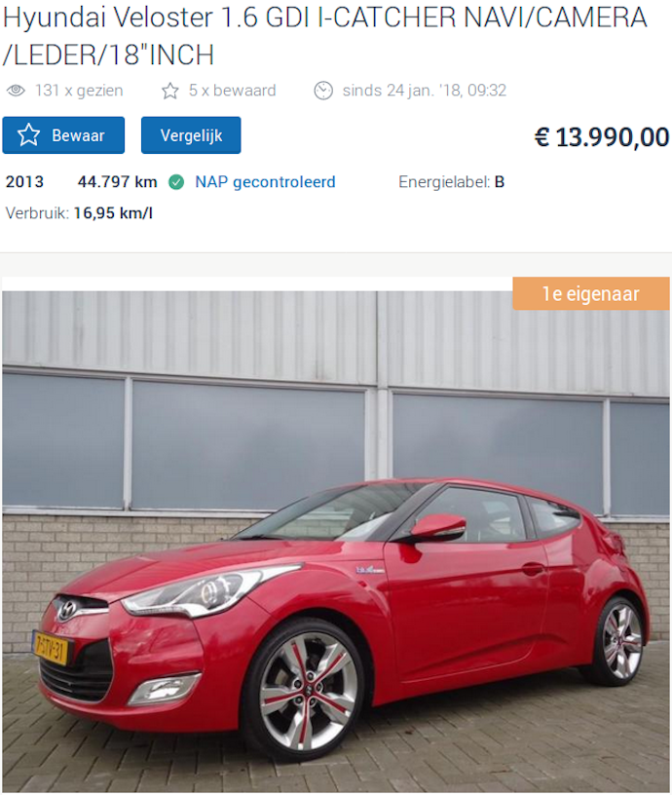Click the star icon next to 5 x bewaard
672x795 pixels.
coord(170,91)
